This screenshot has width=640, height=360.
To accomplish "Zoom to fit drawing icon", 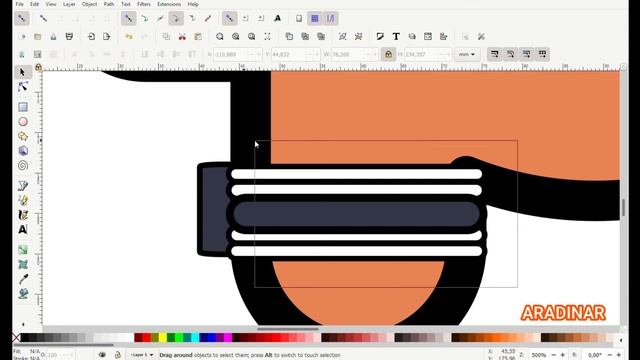I will (236, 37).
